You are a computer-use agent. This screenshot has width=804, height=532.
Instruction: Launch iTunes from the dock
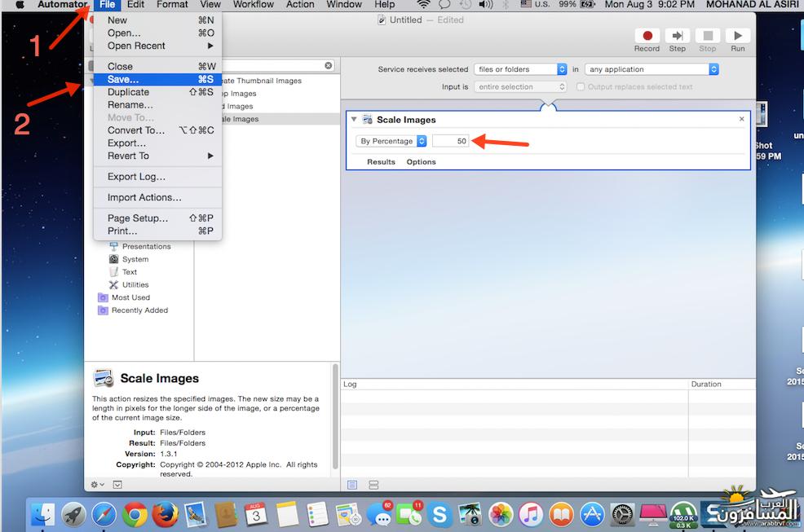tap(531, 514)
